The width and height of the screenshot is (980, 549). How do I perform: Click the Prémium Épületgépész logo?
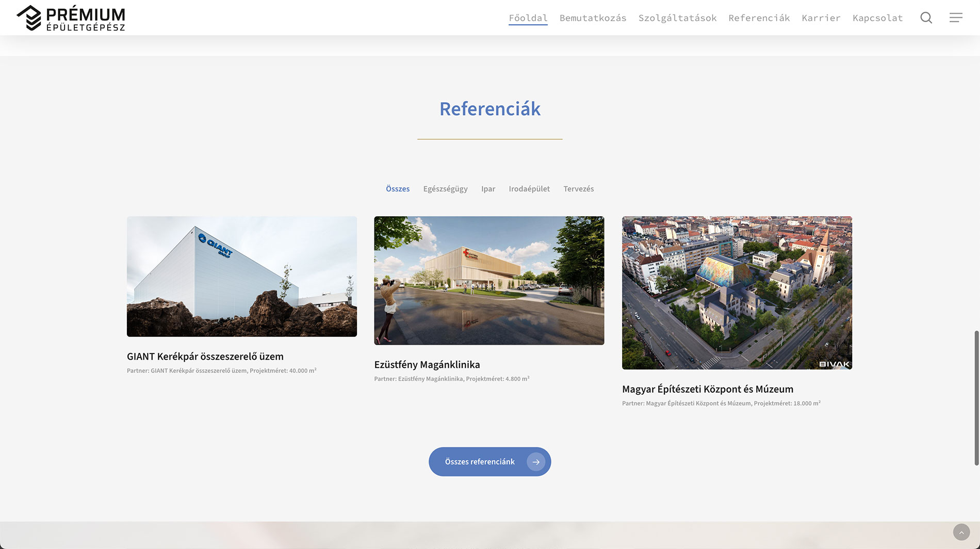(71, 18)
